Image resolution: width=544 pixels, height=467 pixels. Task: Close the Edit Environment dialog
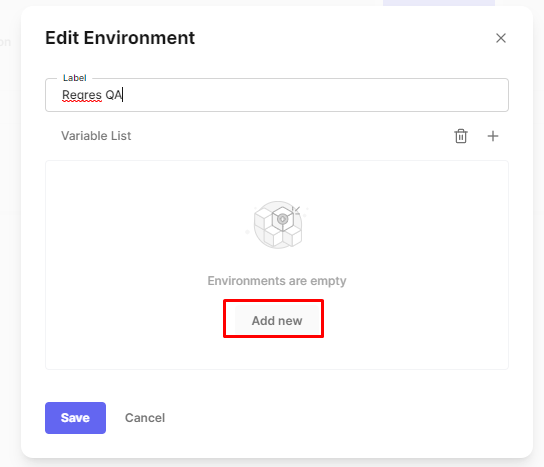[x=501, y=38]
